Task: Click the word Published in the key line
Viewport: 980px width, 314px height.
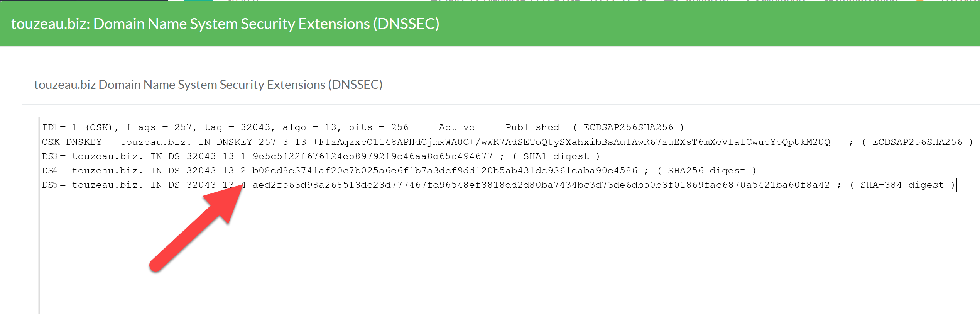Action: 532,127
